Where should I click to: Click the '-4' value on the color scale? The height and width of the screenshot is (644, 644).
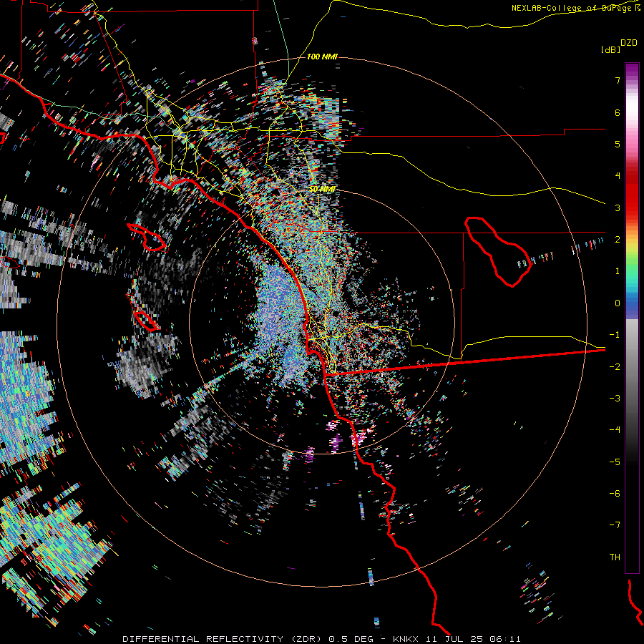pos(615,430)
